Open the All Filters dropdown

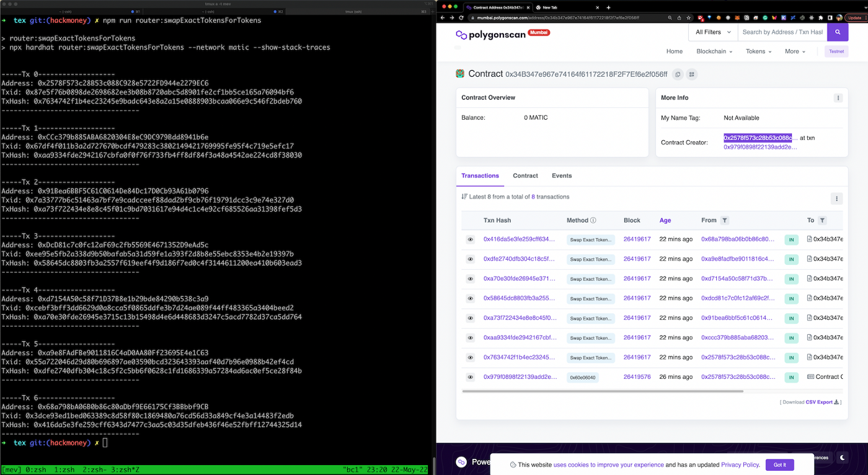pos(713,32)
